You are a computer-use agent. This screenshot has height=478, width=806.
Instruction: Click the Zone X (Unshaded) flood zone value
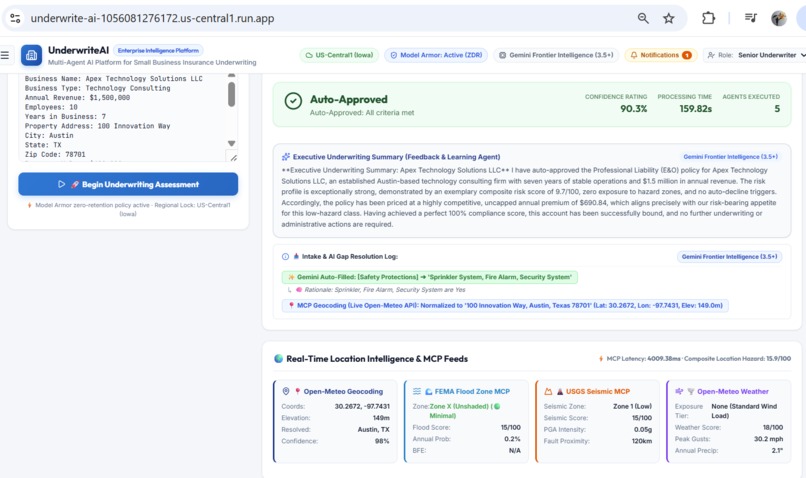464,411
